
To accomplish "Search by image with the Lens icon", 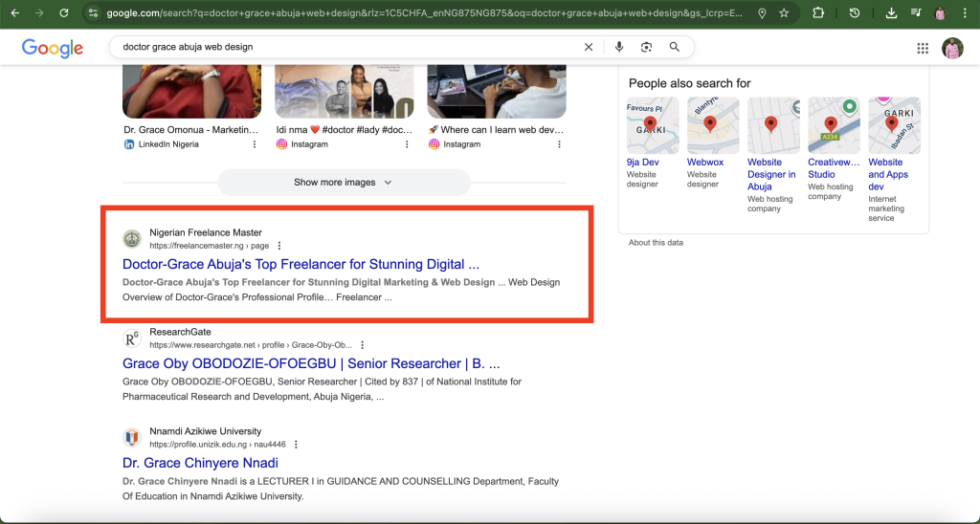I will tap(646, 47).
